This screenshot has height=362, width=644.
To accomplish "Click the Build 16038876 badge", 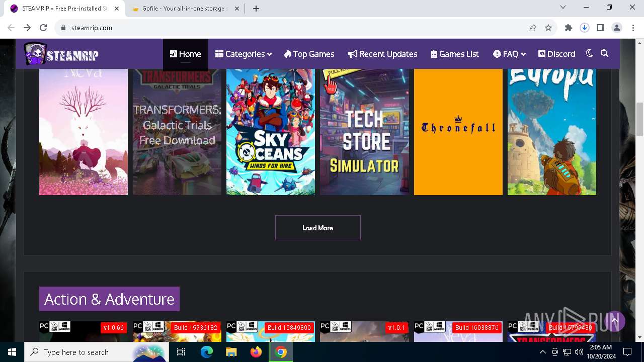I will point(476,328).
